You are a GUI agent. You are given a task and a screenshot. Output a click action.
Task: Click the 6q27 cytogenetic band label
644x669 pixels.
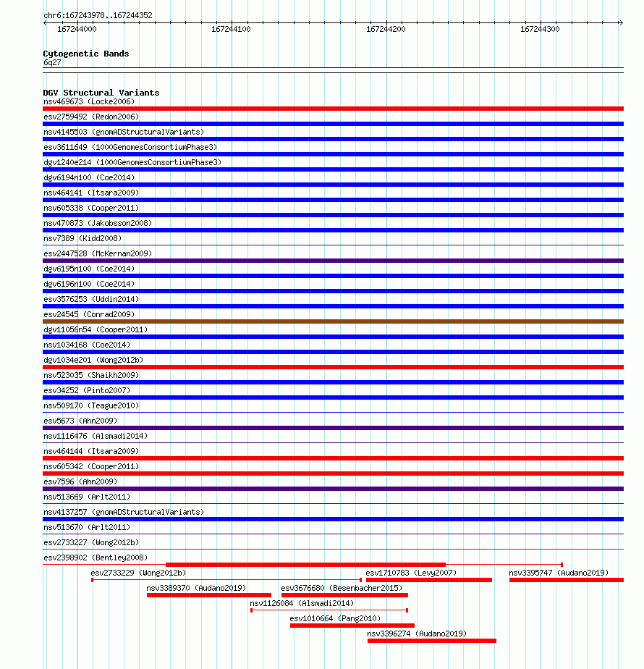click(52, 63)
